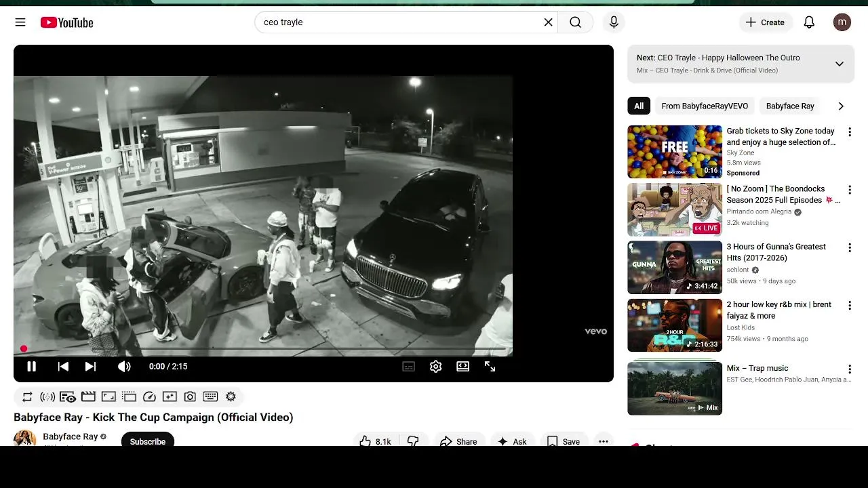This screenshot has height=488, width=868.
Task: Click the dashed window pop-up player icon
Action: click(129, 396)
